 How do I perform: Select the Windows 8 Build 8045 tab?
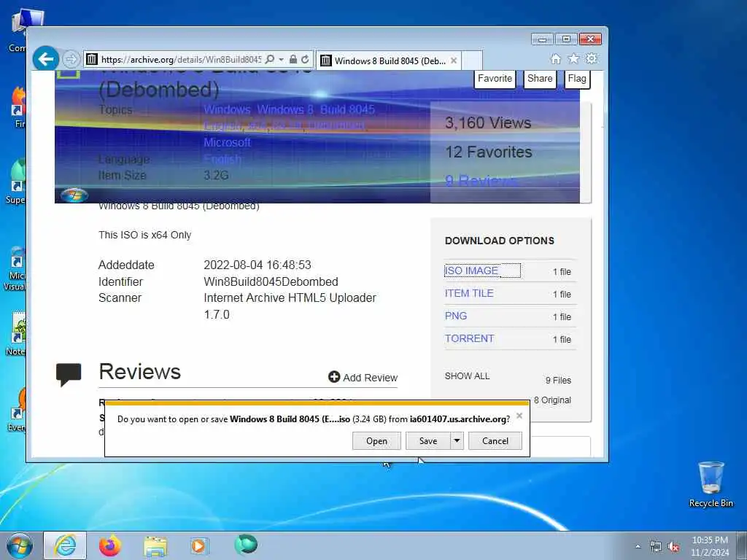[x=389, y=61]
